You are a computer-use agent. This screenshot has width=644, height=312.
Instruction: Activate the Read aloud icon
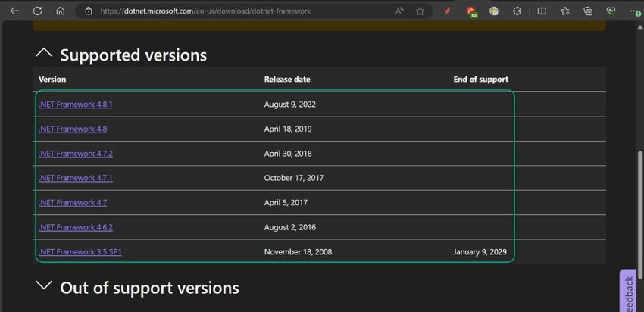399,11
